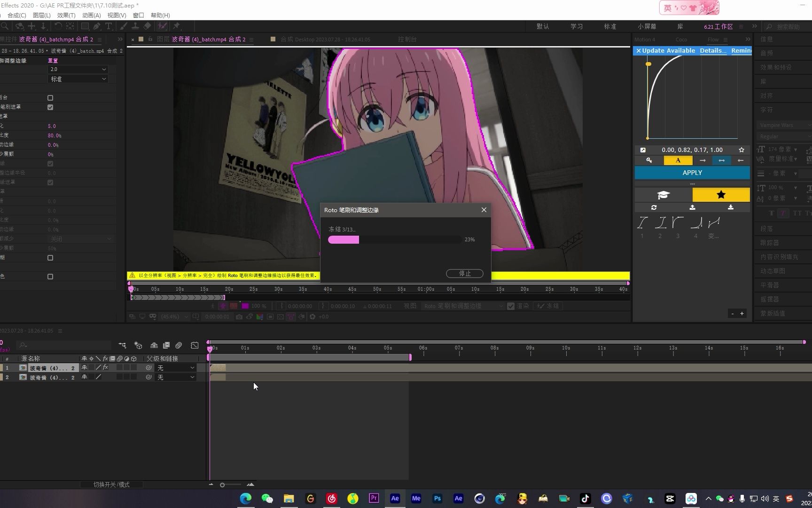
Task: Select the Rectangle shape tool
Action: click(x=85, y=26)
